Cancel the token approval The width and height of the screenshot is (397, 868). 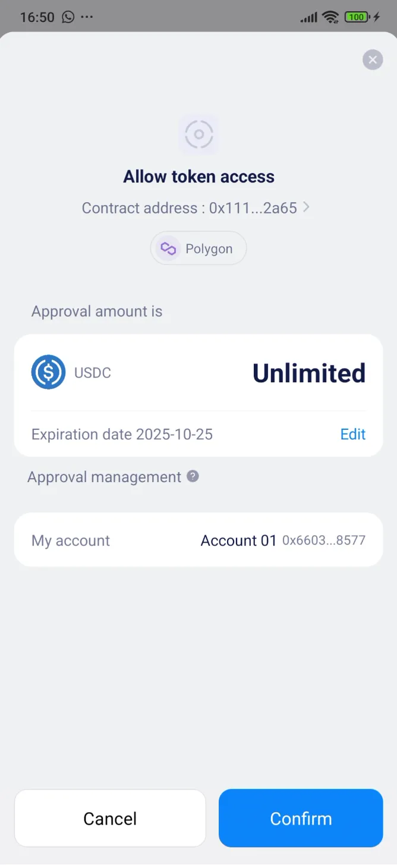(x=110, y=818)
